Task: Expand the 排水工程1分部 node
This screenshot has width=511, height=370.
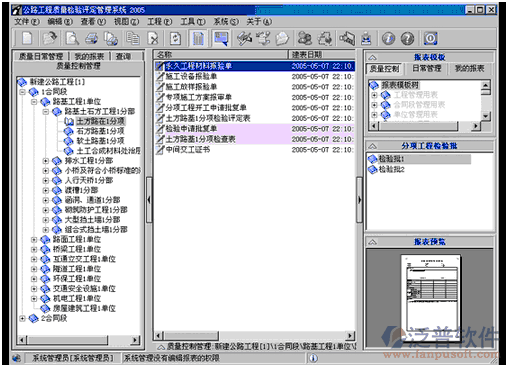Action: click(46, 161)
